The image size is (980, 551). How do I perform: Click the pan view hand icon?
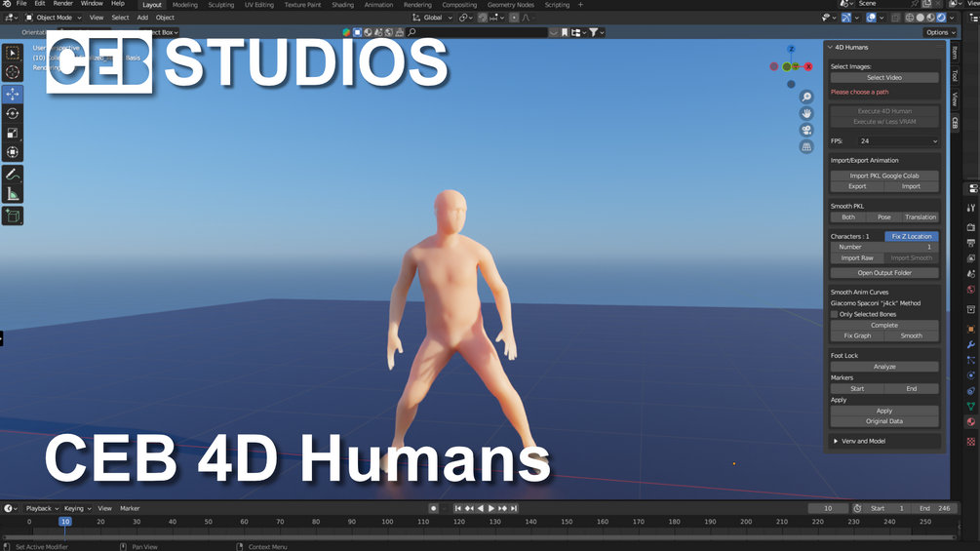pos(806,113)
